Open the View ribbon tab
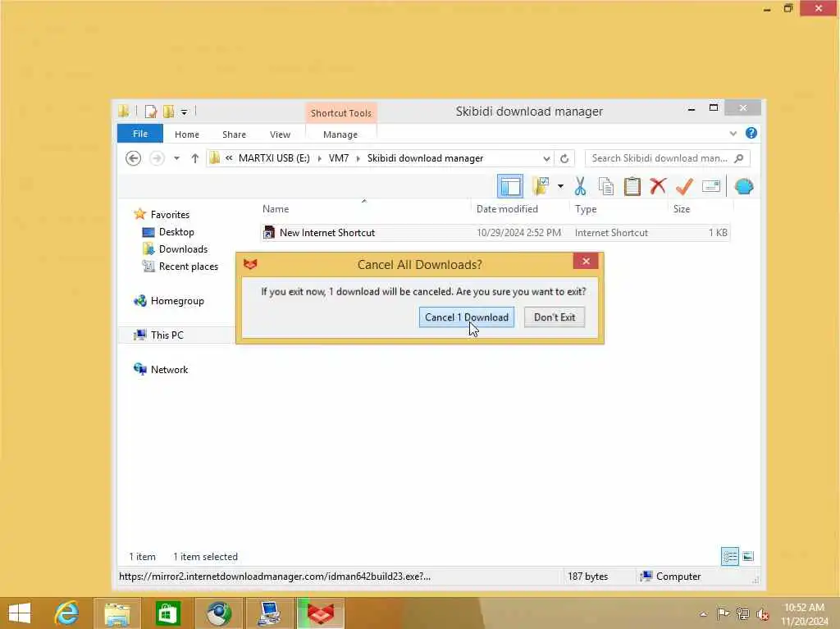 280,134
